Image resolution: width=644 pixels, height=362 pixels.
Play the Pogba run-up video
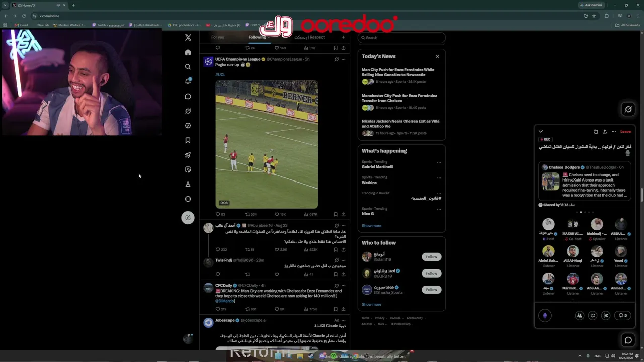pyautogui.click(x=267, y=144)
